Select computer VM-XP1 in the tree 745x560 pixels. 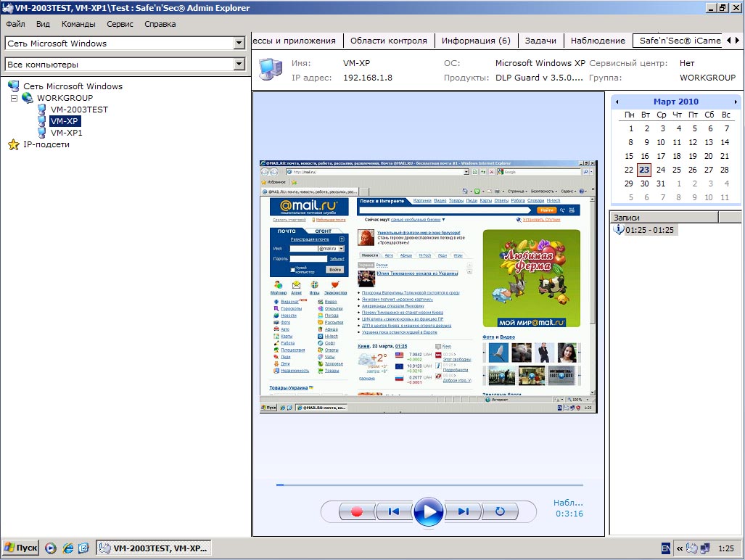point(67,133)
